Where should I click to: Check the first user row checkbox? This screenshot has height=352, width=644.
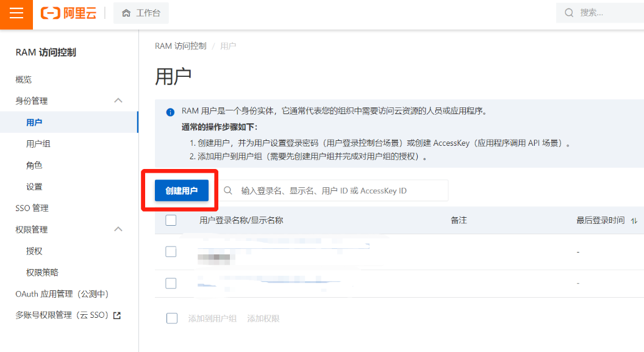[x=171, y=251]
